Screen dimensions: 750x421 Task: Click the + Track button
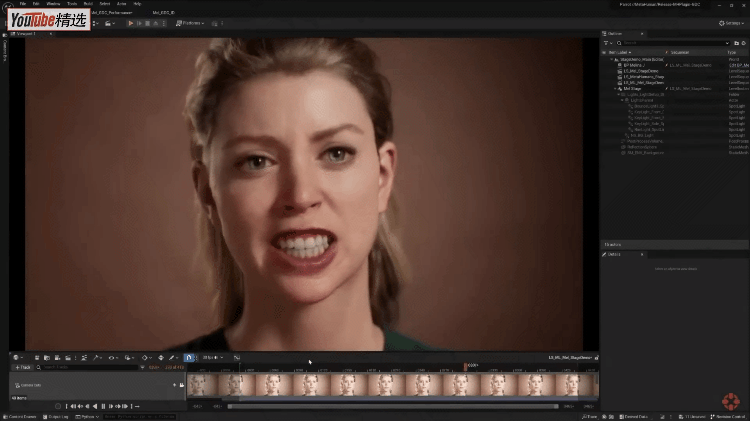[x=22, y=367]
